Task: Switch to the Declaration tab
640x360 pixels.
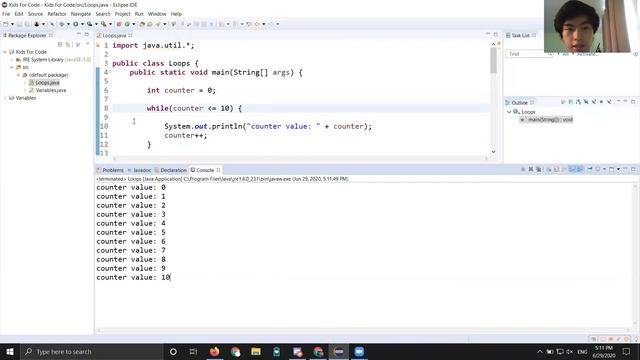Action: coord(173,170)
